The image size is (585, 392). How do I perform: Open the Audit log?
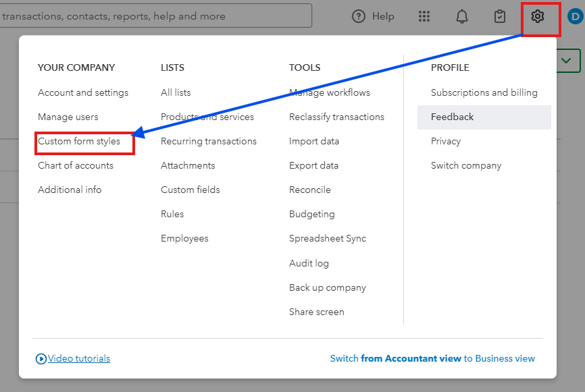(x=309, y=263)
